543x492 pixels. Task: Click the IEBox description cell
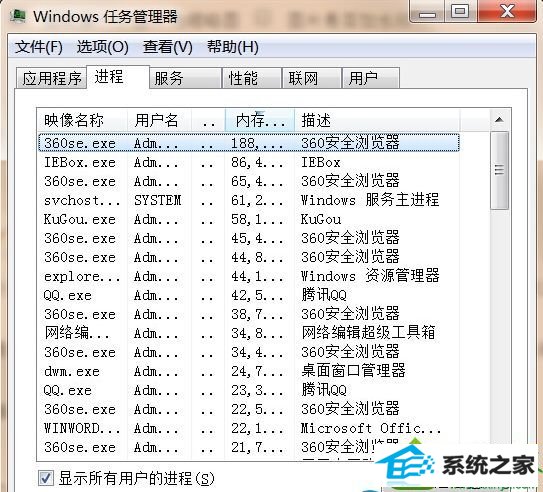(321, 162)
